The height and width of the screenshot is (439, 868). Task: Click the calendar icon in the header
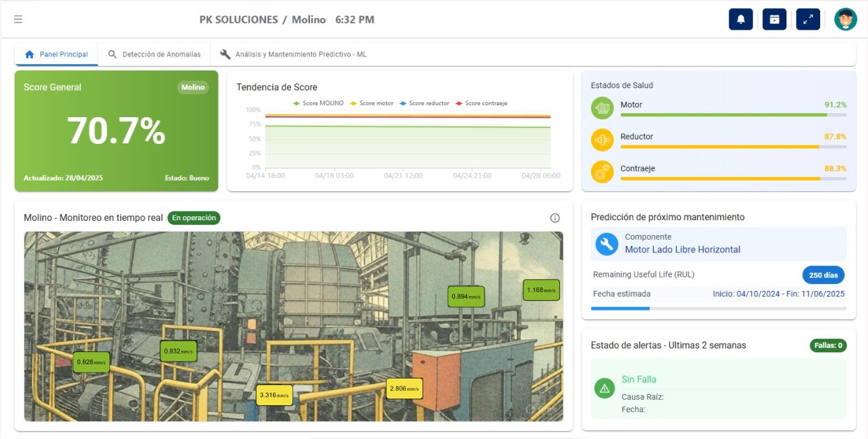point(774,19)
